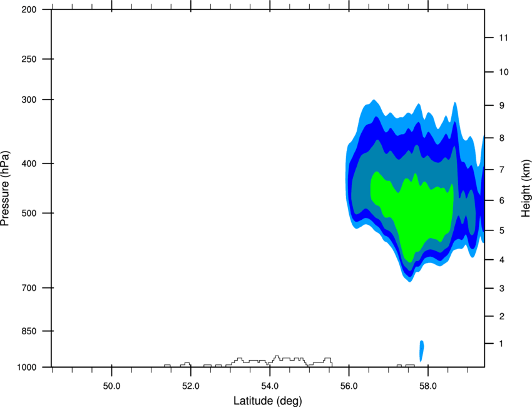Click the Pressure (hPa) axis title
Viewport: 532px width, 407px height.
6,188
